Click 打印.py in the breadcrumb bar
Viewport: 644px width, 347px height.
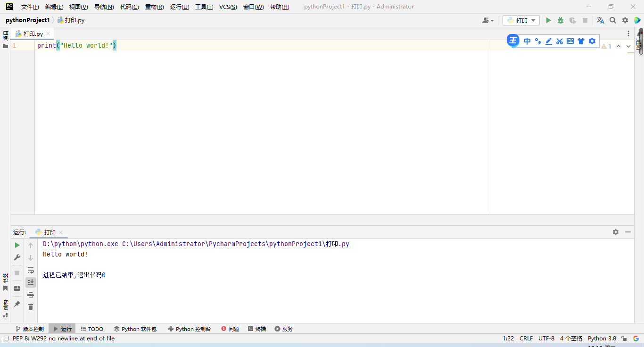(x=71, y=20)
